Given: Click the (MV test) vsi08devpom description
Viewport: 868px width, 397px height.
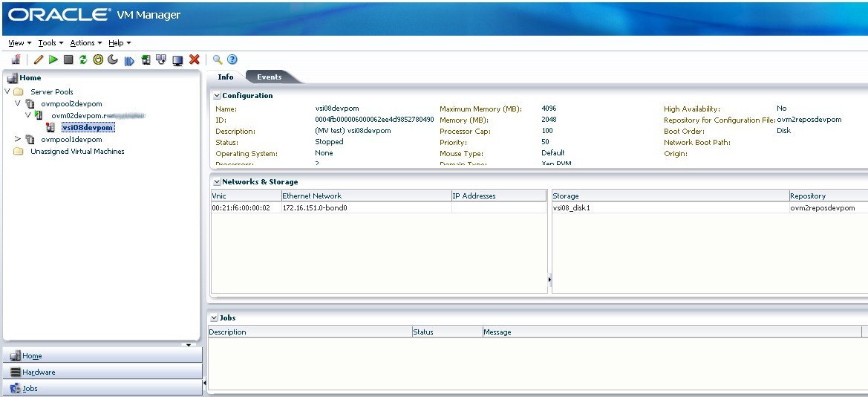Looking at the screenshot, I should tap(353, 131).
